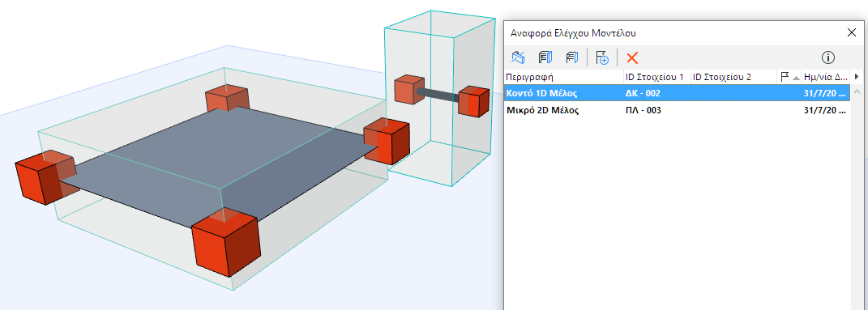The width and height of the screenshot is (868, 310).
Task: Click the red X delete entry icon
Action: 632,57
